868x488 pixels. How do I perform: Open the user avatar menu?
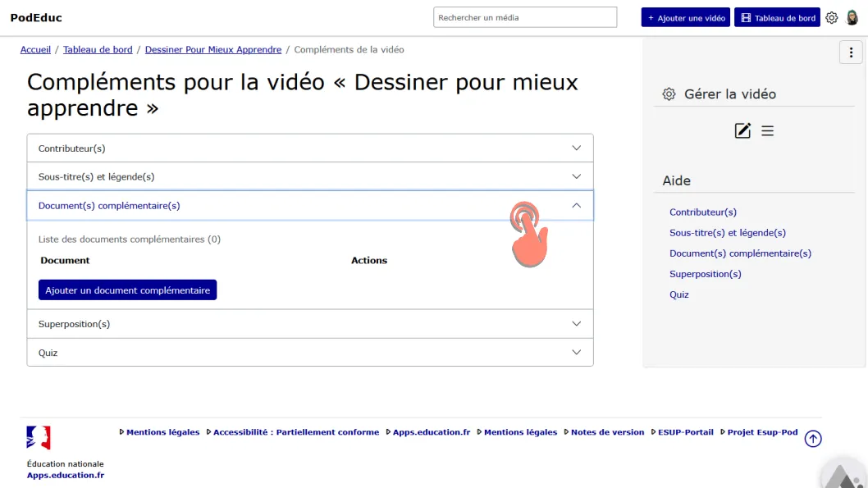(852, 18)
